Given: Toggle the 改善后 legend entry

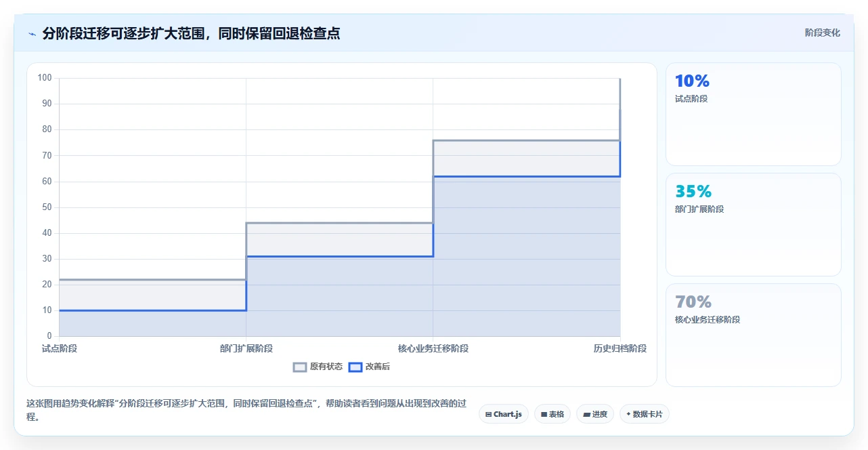Looking at the screenshot, I should pos(369,367).
